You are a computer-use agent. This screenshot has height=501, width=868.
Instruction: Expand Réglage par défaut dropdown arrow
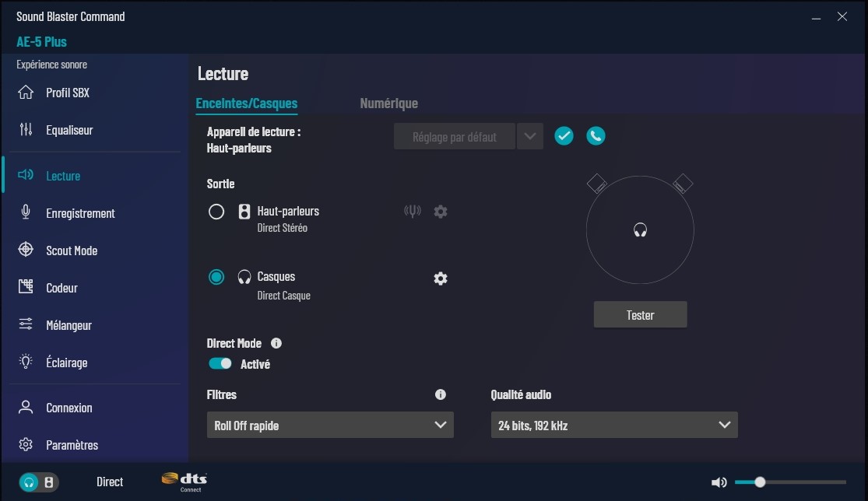530,136
